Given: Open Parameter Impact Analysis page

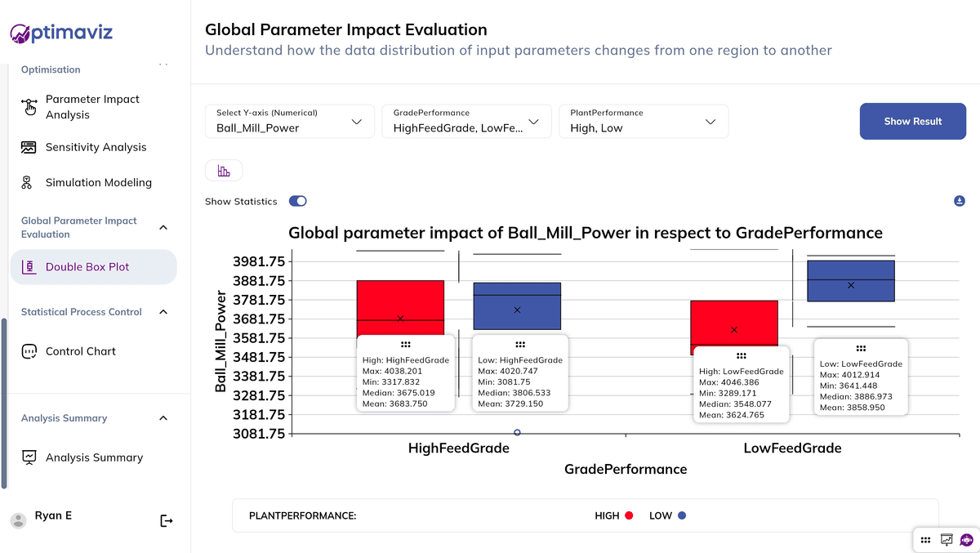Looking at the screenshot, I should 91,107.
